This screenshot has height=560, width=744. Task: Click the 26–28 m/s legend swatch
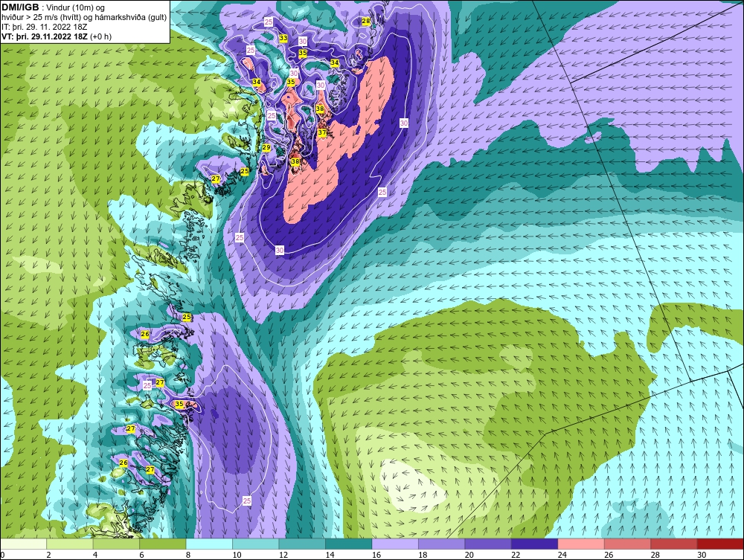coord(628,544)
